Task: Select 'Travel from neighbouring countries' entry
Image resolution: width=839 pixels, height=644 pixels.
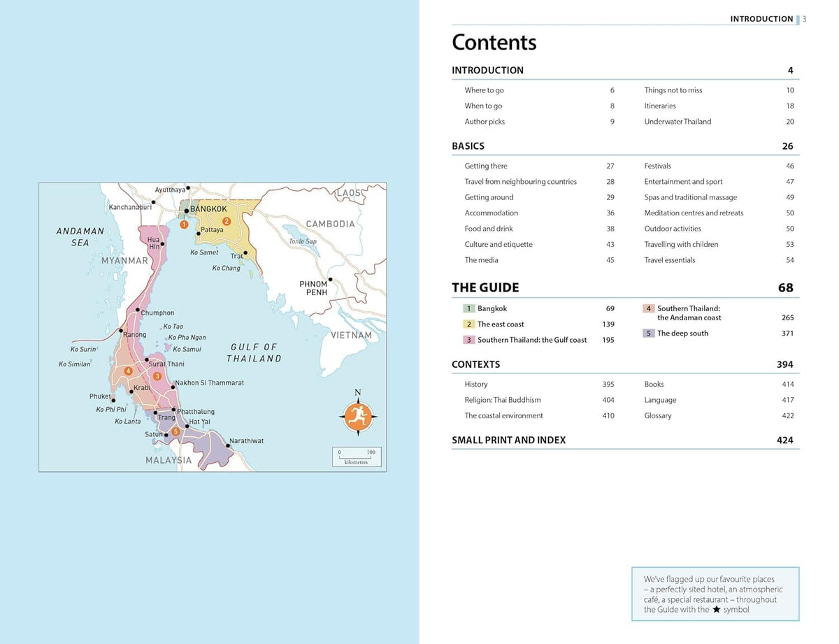Action: [521, 182]
